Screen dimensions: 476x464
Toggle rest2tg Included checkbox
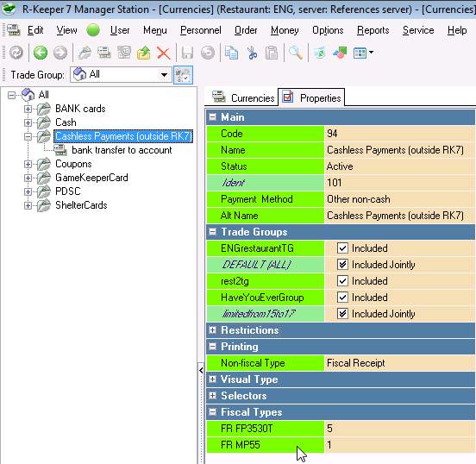click(342, 281)
